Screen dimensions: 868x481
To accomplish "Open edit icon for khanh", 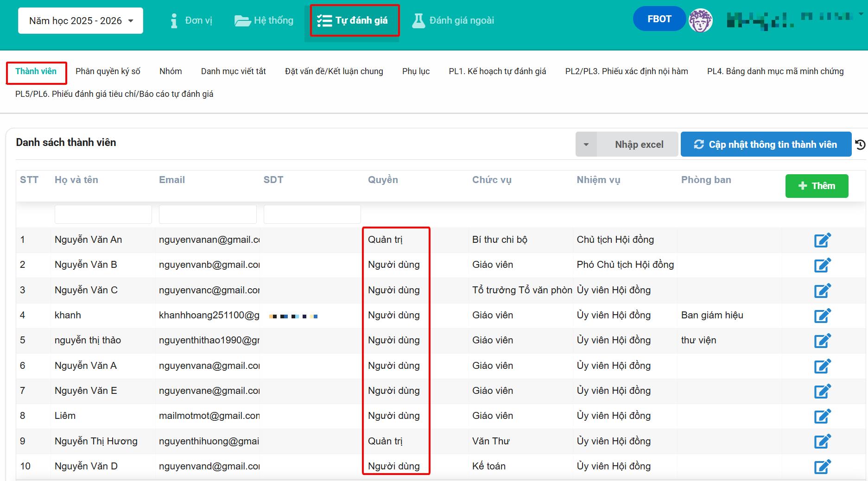I will click(x=822, y=316).
